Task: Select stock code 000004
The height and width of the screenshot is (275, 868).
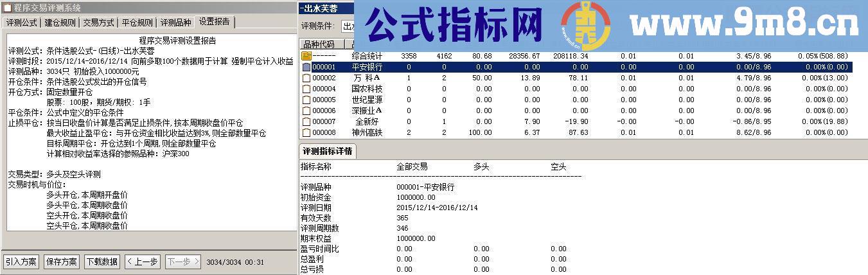Action: (324, 89)
